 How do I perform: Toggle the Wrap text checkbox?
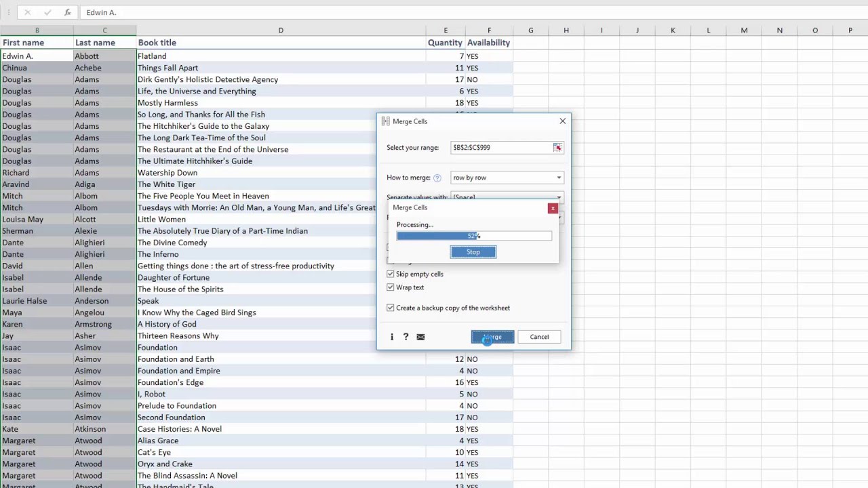(391, 287)
